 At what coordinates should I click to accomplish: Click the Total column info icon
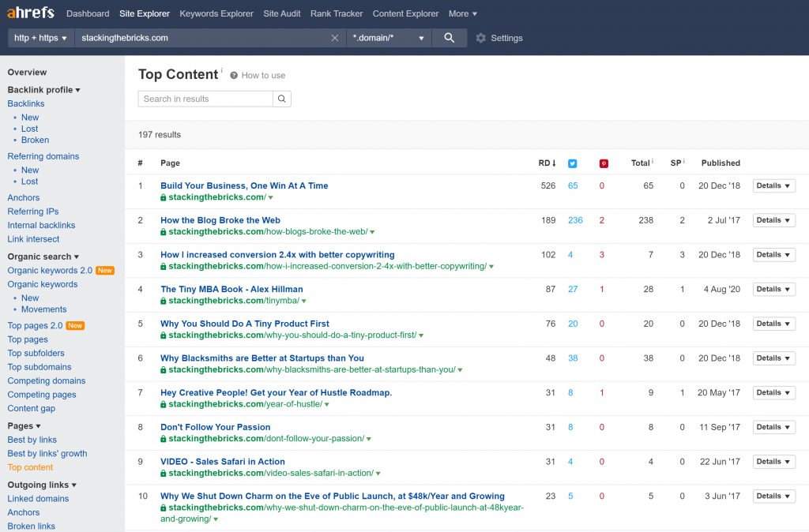(652, 161)
